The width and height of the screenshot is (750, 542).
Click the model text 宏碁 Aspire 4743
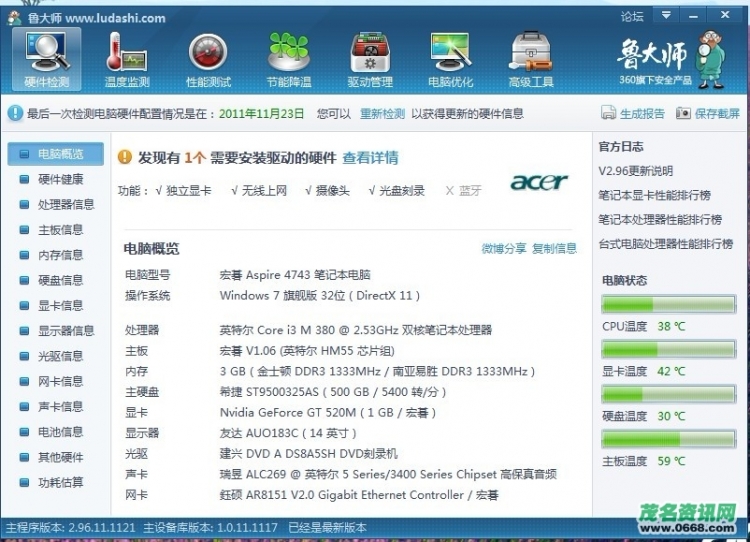[x=265, y=275]
